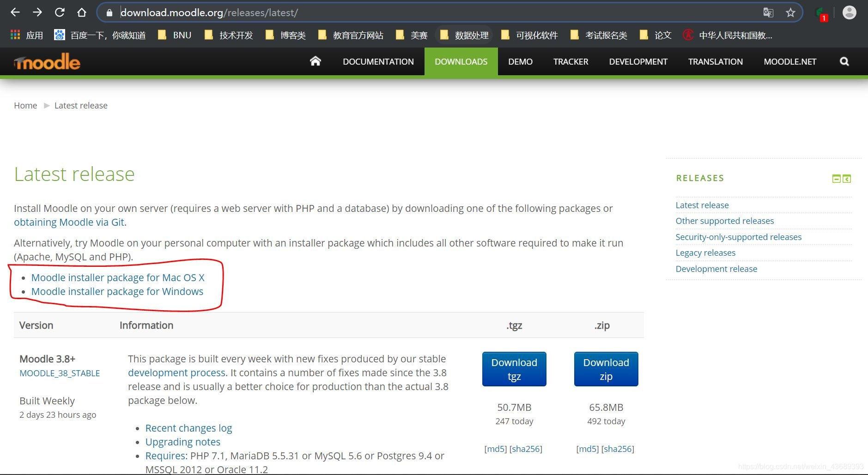Open the md5 link under tgz
Viewport: 868px width, 475px height.
496,449
